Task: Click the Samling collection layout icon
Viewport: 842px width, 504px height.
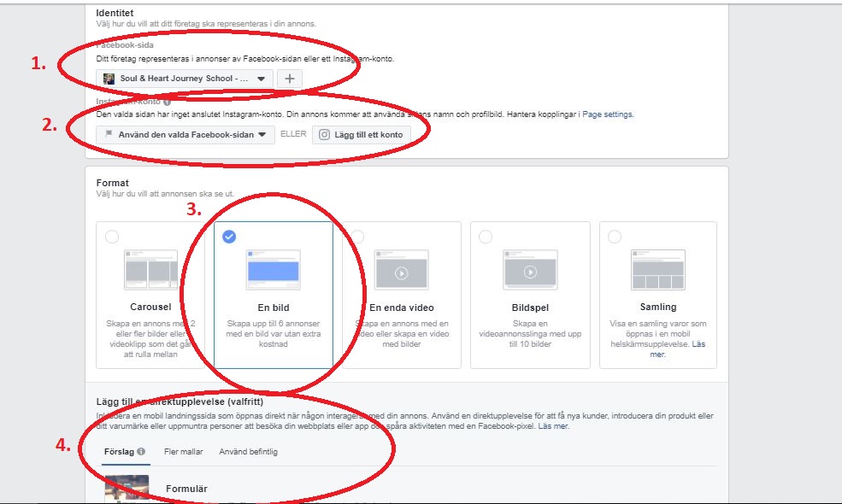Action: pos(657,270)
